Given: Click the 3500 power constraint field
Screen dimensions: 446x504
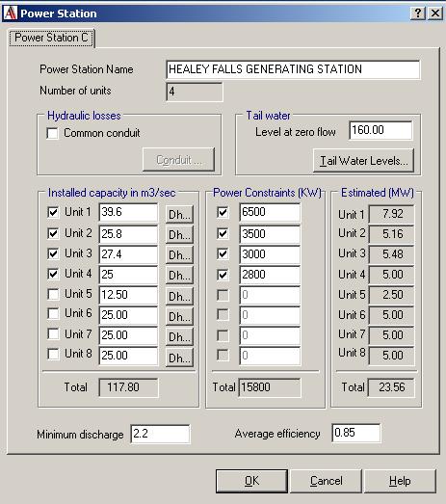Looking at the screenshot, I should [270, 233].
